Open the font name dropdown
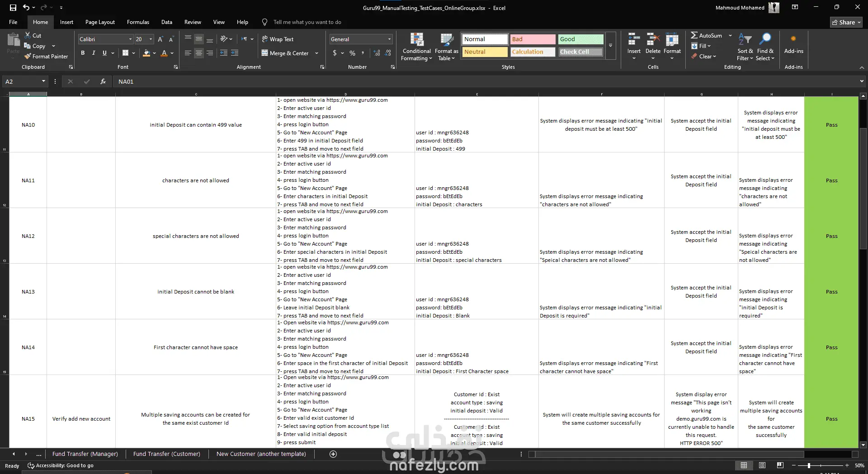 pos(130,39)
